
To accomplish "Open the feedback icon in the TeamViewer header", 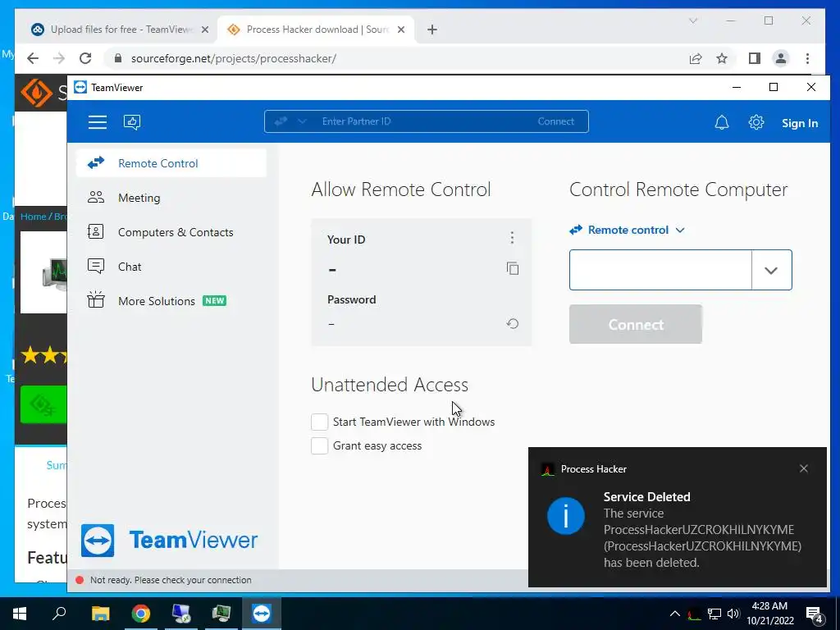I will [x=132, y=122].
